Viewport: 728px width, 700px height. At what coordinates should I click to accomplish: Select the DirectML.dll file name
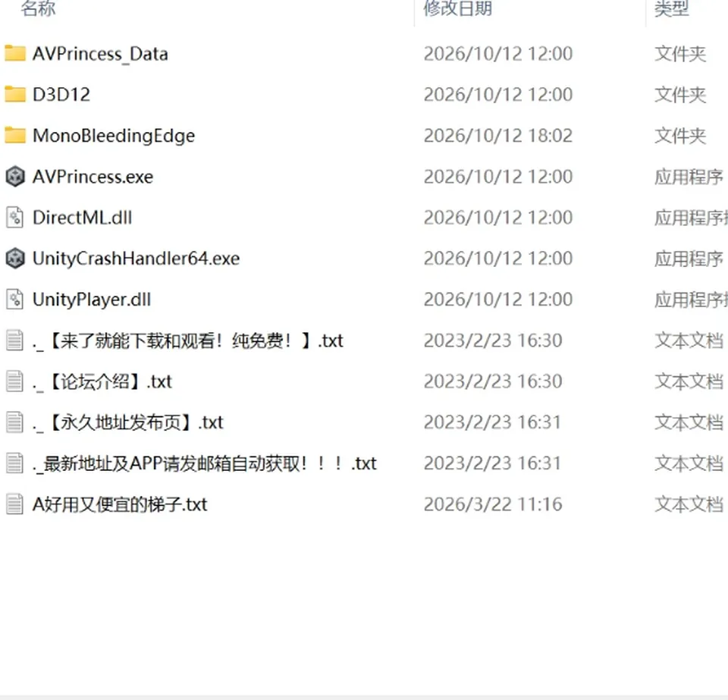82,218
